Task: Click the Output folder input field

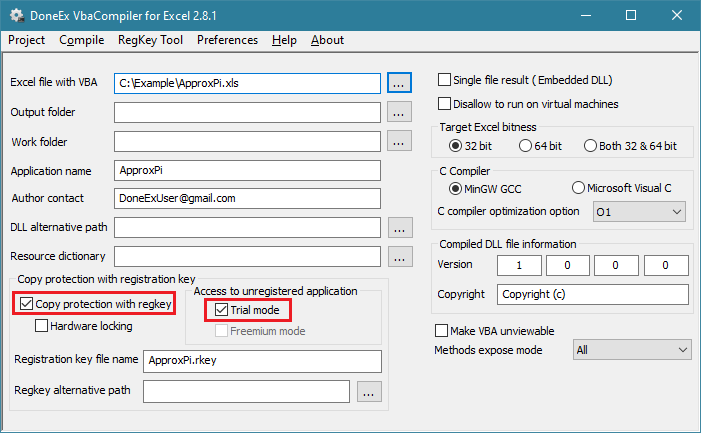Action: click(x=247, y=112)
